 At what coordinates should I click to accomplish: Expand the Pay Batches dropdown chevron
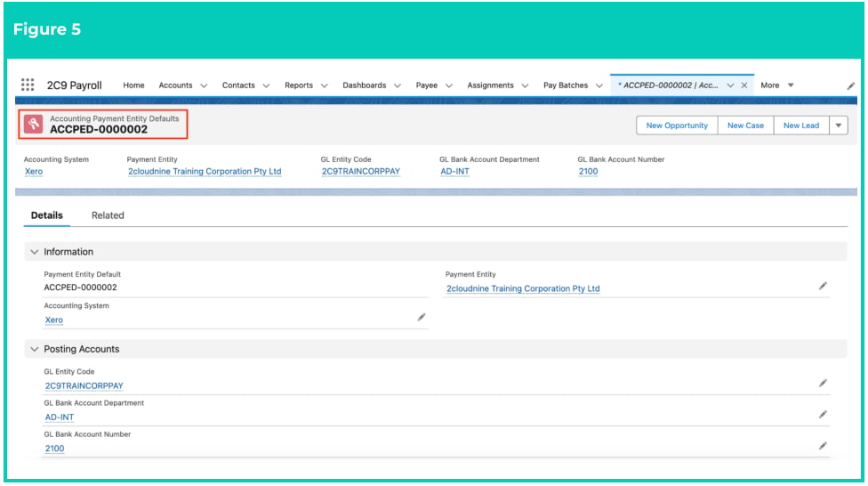pyautogui.click(x=599, y=85)
